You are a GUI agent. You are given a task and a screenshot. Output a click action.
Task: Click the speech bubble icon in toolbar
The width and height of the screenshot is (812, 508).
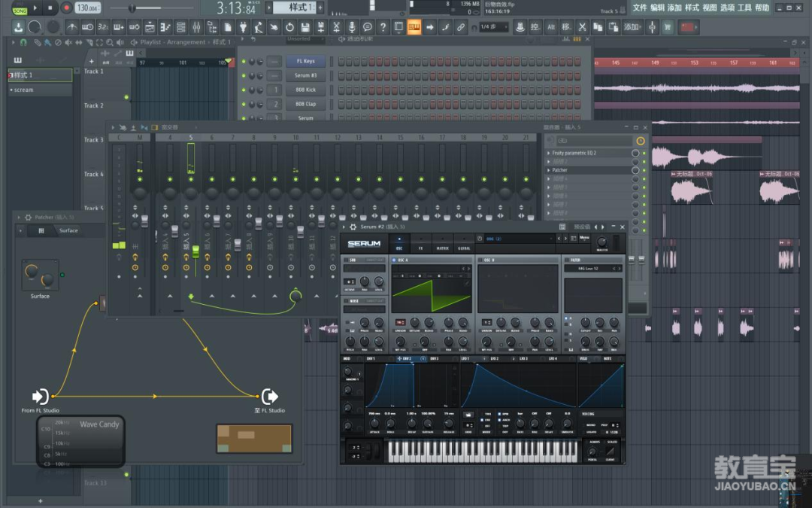point(367,27)
